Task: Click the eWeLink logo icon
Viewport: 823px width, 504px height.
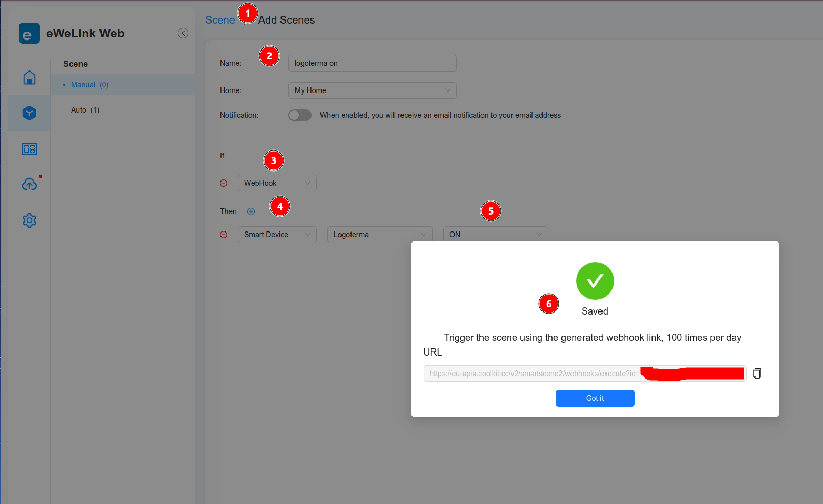Action: pos(29,33)
